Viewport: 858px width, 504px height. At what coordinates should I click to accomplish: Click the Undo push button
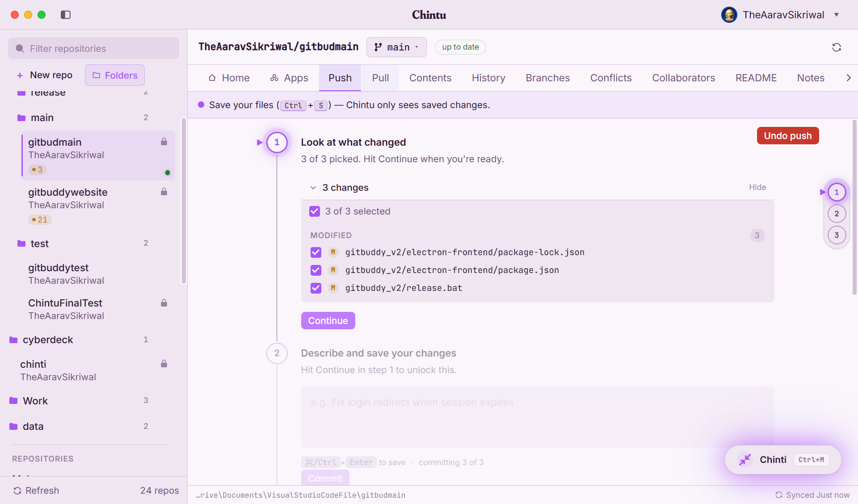click(x=788, y=136)
